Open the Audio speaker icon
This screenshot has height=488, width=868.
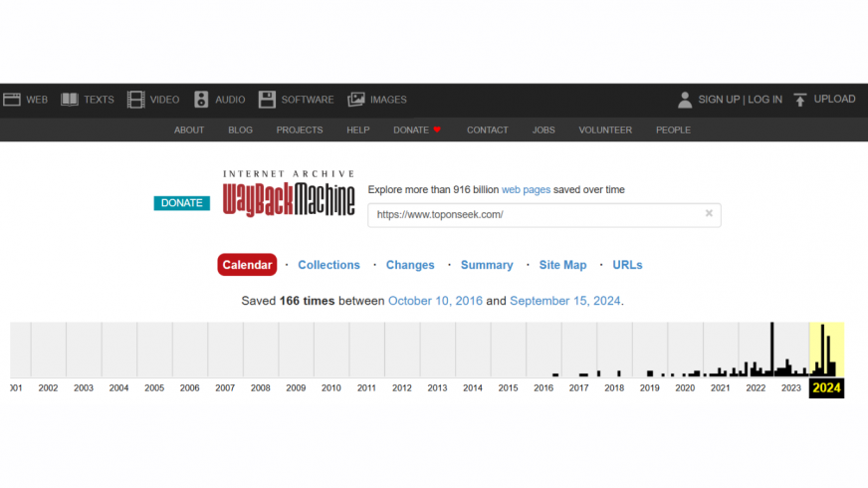coord(201,100)
